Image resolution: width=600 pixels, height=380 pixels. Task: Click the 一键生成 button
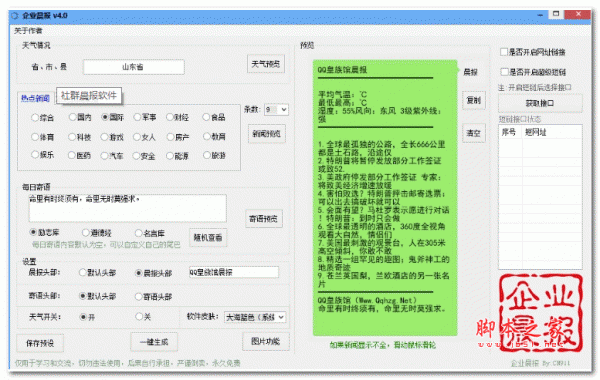[x=154, y=342]
